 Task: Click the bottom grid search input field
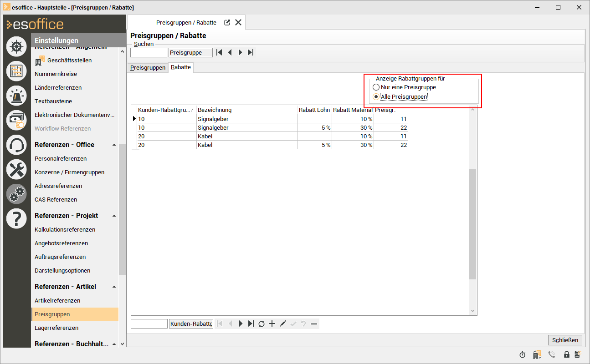(149, 324)
